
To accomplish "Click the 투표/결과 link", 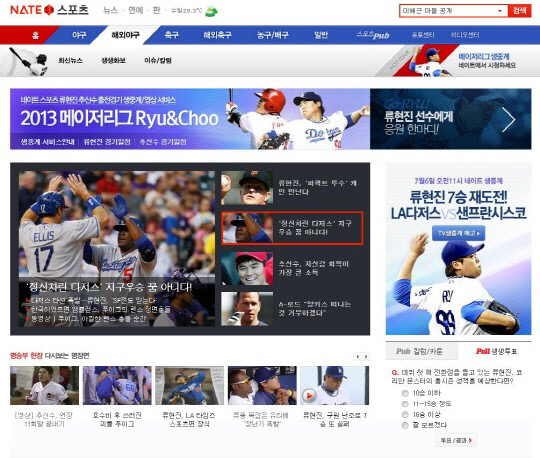I will [x=456, y=440].
